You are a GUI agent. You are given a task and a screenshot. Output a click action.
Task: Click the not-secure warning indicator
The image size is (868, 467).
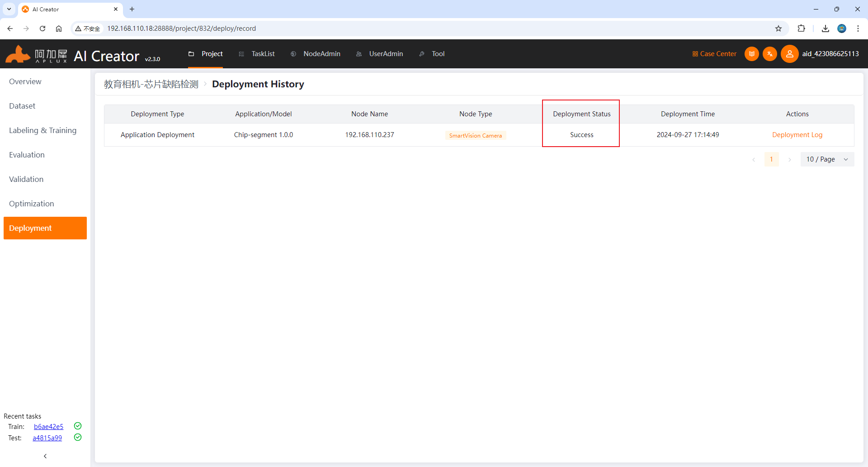point(88,29)
